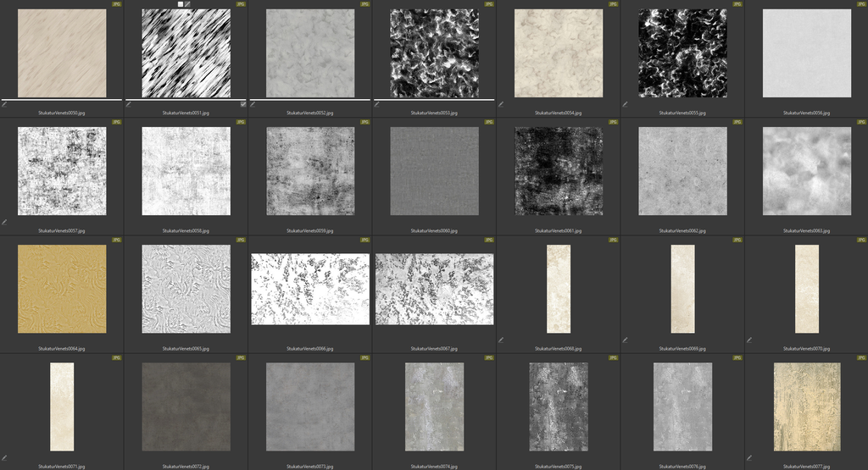Click the white swatch above StukaturVenets0051
868x470 pixels.
181,4
